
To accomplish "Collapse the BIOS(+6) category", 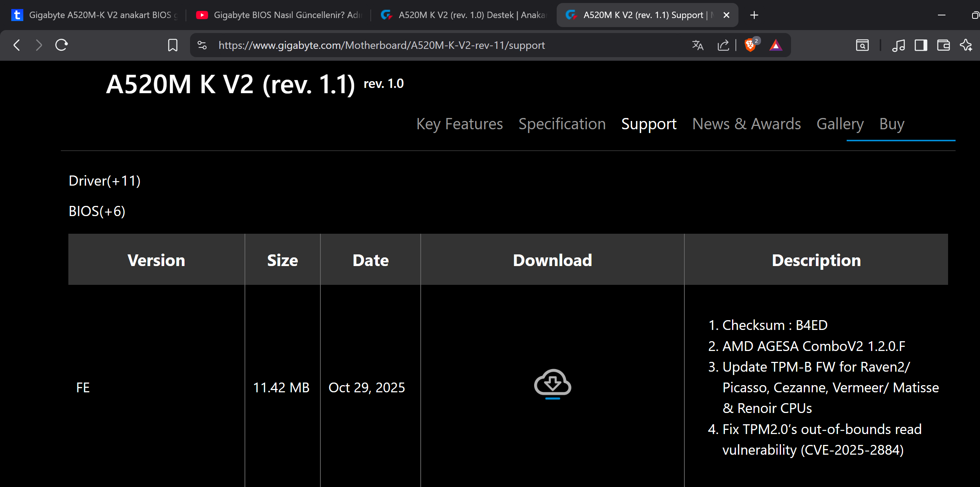I will (97, 211).
